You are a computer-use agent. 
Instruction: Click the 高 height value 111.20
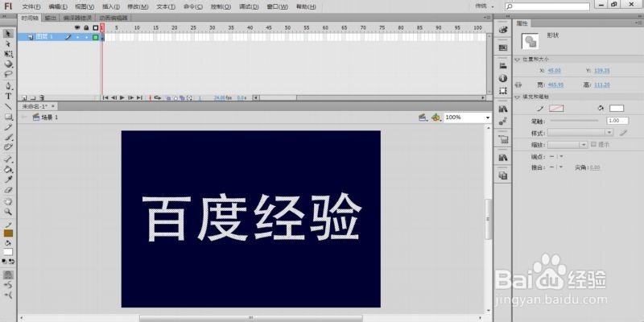point(601,85)
